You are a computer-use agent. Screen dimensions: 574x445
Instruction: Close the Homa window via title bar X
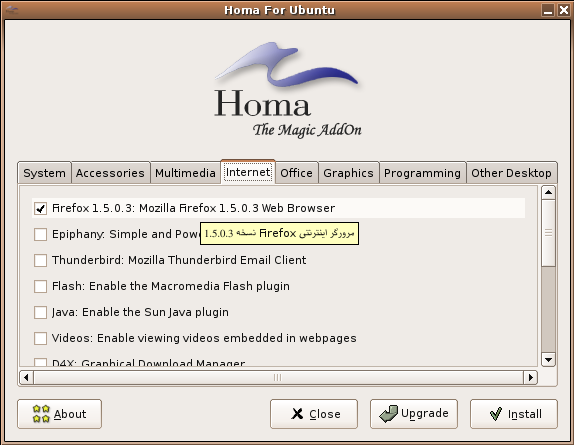(x=564, y=10)
